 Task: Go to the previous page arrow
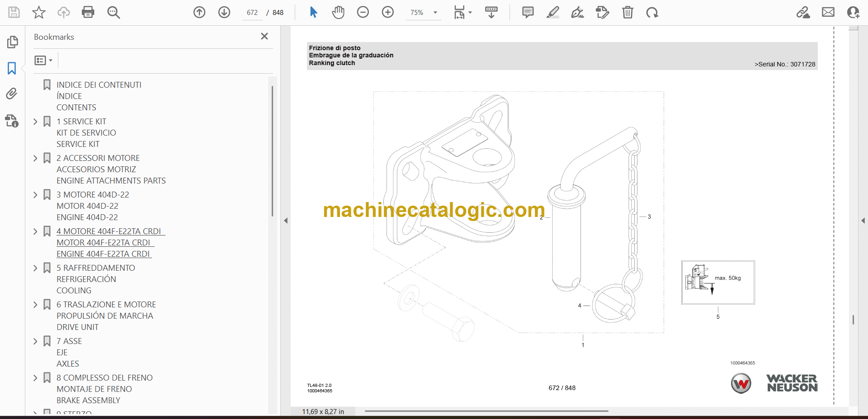pos(199,12)
